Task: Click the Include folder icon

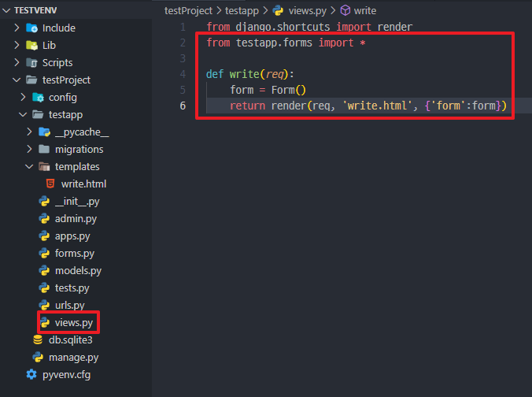Action: 32,28
